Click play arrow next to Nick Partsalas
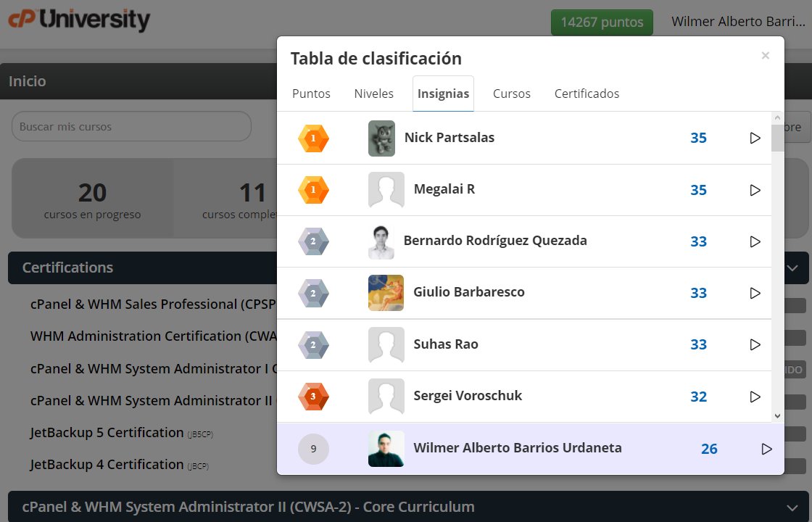Image resolution: width=812 pixels, height=522 pixels. pyautogui.click(x=755, y=138)
